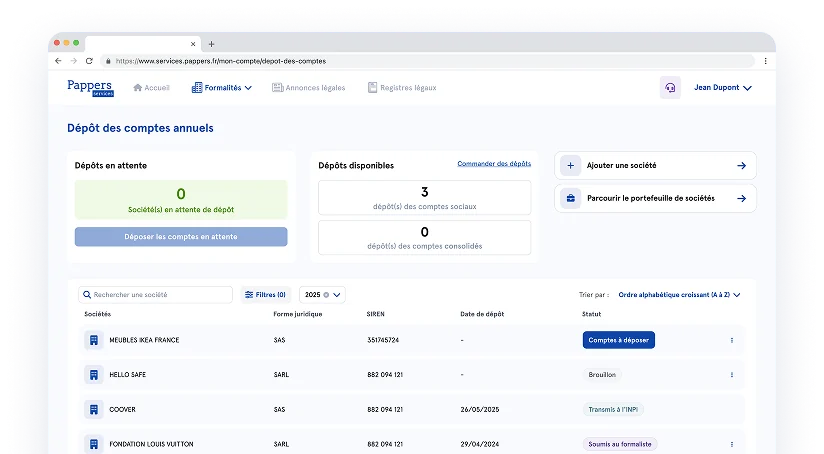The height and width of the screenshot is (454, 824).
Task: Open Jean Dupont account dropdown
Action: point(723,88)
